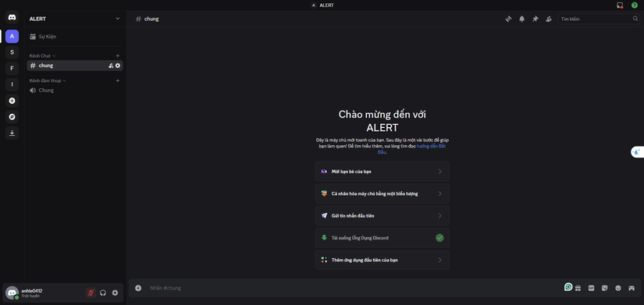This screenshot has width=644, height=305.
Task: Click green checkmark on Tải xuống row
Action: coord(440,238)
